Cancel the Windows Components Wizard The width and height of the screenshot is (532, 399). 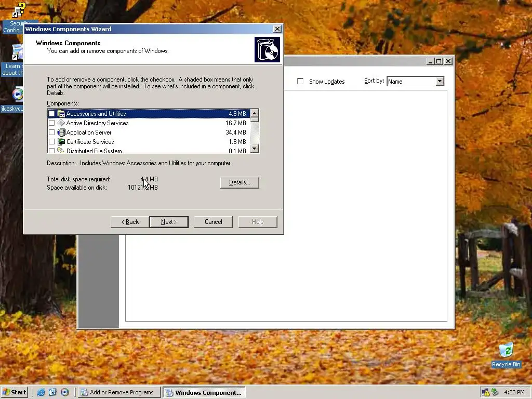coord(213,222)
